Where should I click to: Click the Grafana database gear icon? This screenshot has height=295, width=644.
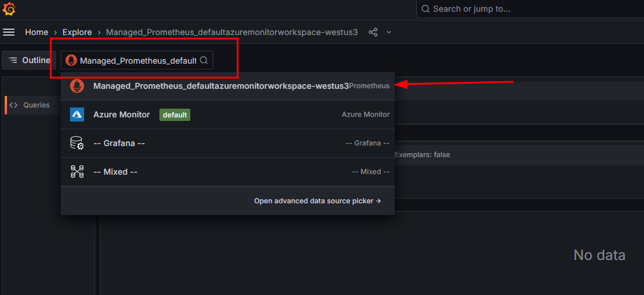coord(77,143)
